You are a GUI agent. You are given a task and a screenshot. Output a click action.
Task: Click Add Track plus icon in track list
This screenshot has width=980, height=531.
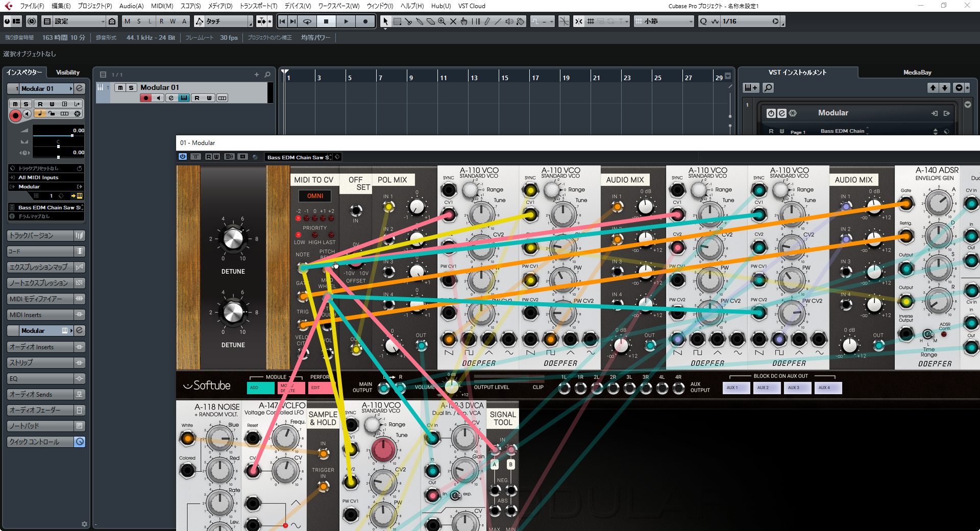(x=257, y=75)
